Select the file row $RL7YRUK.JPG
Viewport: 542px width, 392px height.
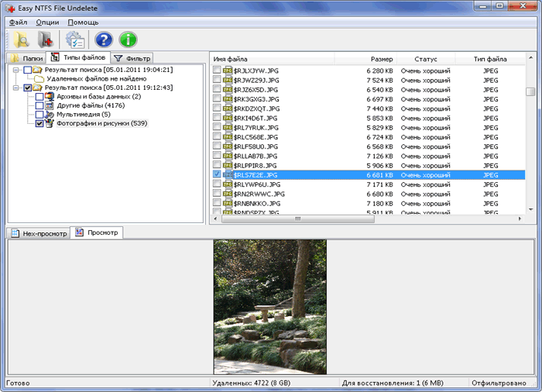point(369,128)
